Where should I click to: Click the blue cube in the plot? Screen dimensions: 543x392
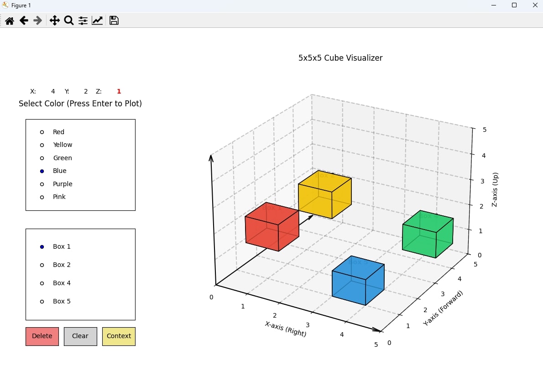[x=358, y=281]
